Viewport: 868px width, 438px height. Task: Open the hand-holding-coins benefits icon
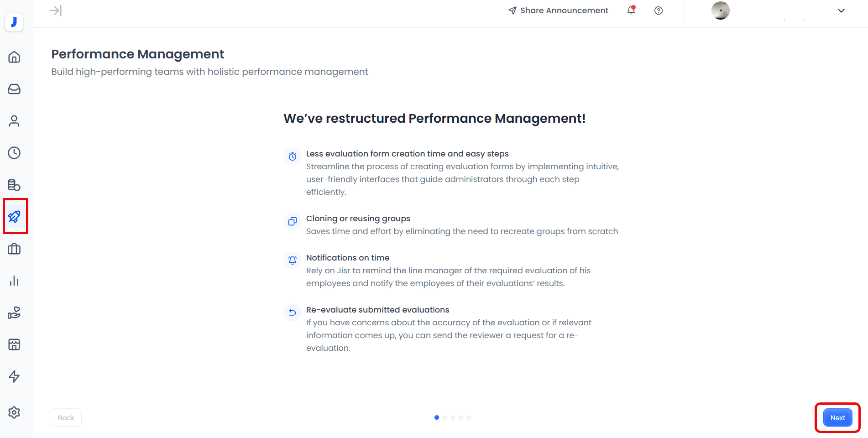click(14, 313)
